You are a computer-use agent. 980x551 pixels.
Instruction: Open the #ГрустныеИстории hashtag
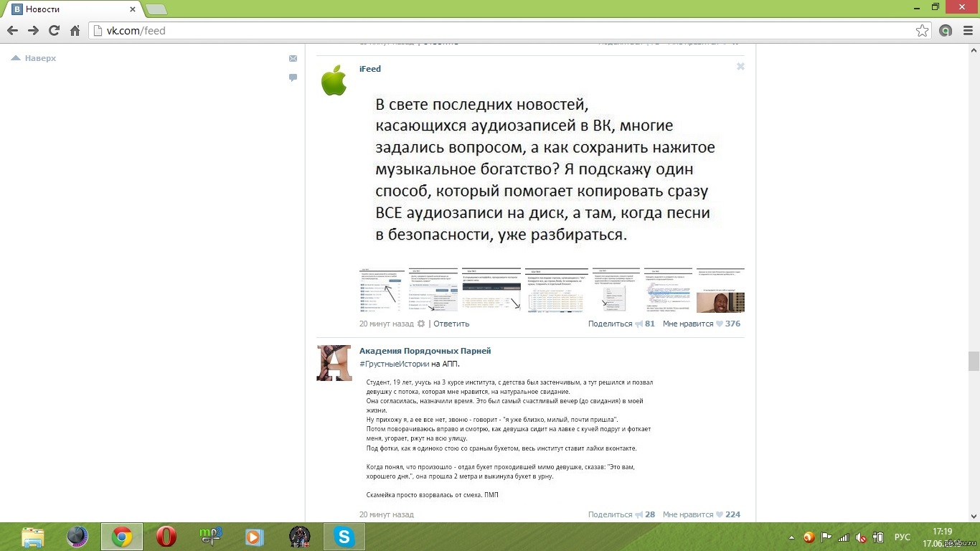pos(394,364)
